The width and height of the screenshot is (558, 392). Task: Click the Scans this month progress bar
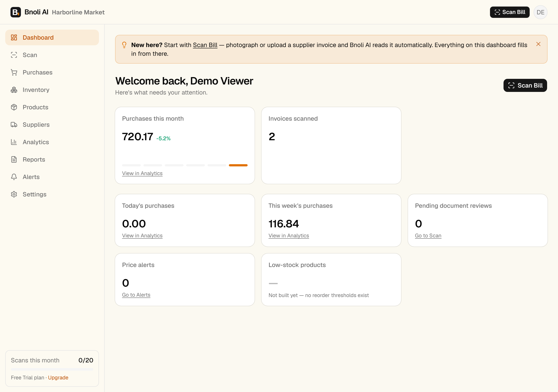click(x=52, y=369)
